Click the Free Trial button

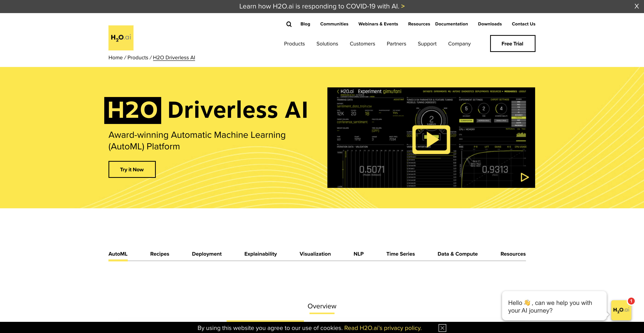[512, 44]
